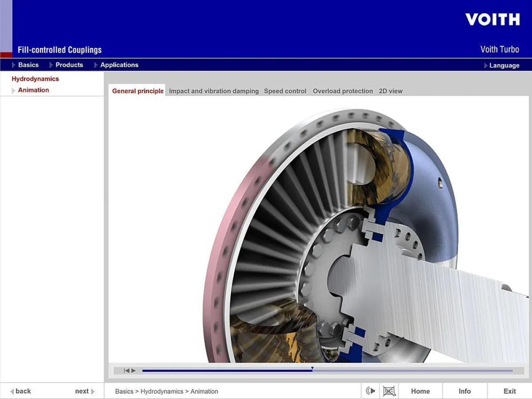This screenshot has width=532, height=399.
Task: Select the Speed control tab
Action: tap(285, 91)
